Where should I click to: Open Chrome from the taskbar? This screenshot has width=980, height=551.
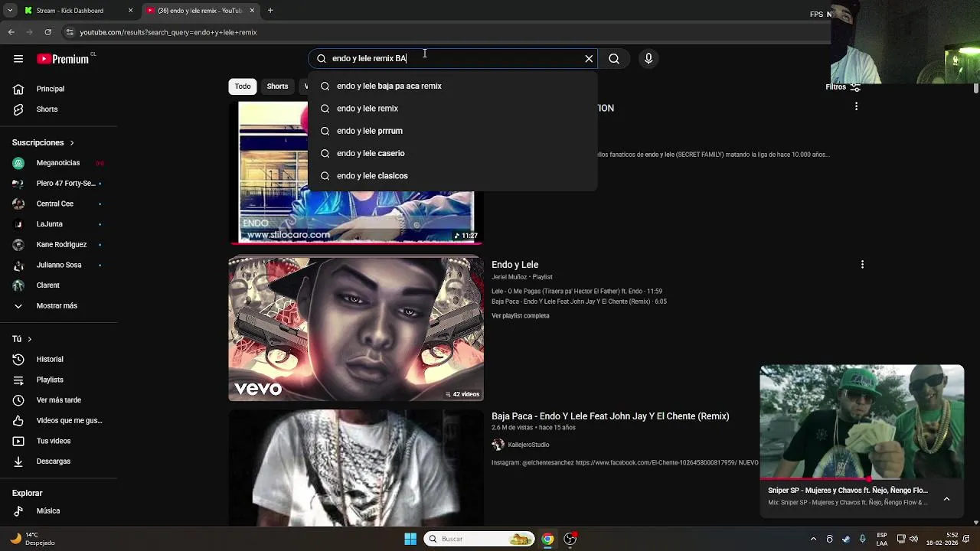(547, 539)
